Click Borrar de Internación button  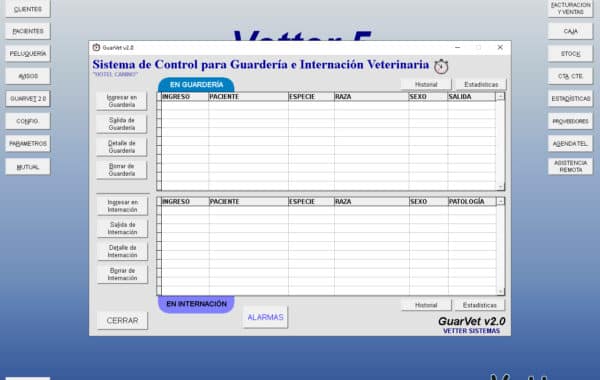(122, 274)
